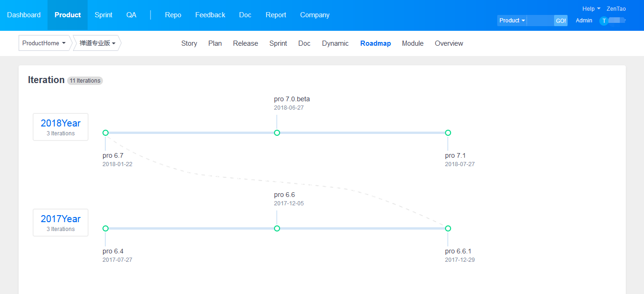
Task: Open the ProductHome dropdown
Action: pos(44,43)
